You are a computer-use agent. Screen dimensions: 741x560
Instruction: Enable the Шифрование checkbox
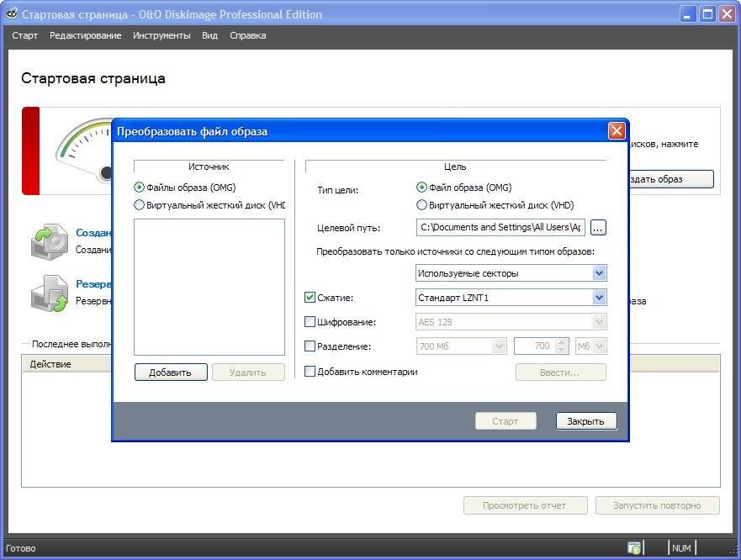pos(310,322)
